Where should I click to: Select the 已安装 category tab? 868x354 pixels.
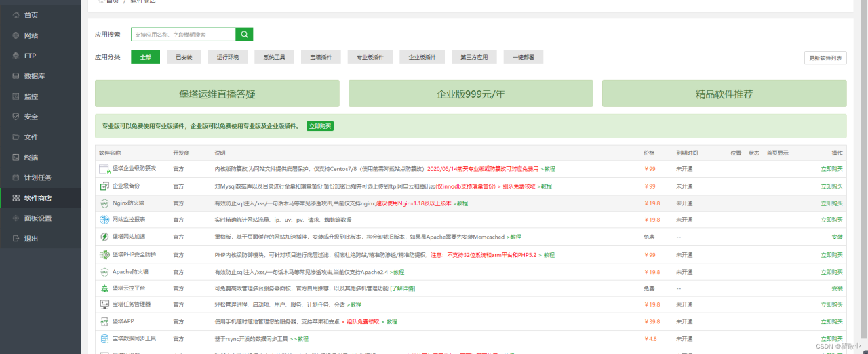tap(184, 57)
